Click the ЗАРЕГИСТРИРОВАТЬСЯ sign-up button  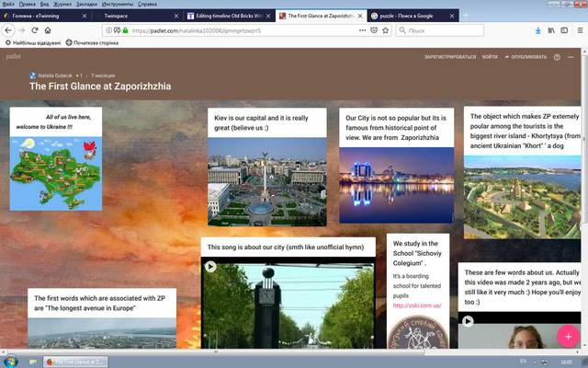450,57
